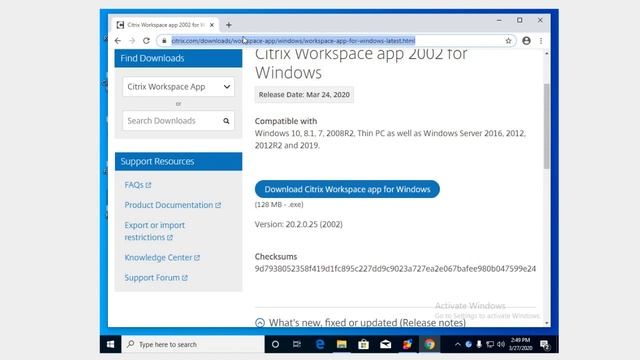The image size is (640, 360).
Task: Click the Version 20.2.0.25 (2002) text
Action: coord(299,224)
